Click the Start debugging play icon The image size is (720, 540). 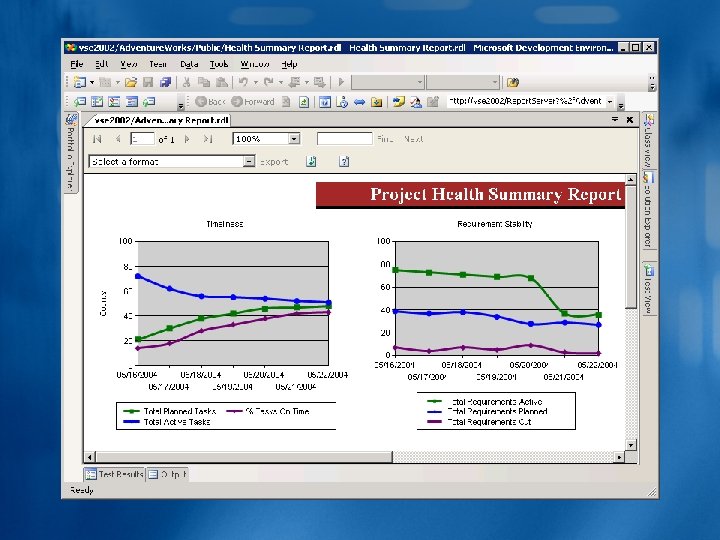pos(341,83)
